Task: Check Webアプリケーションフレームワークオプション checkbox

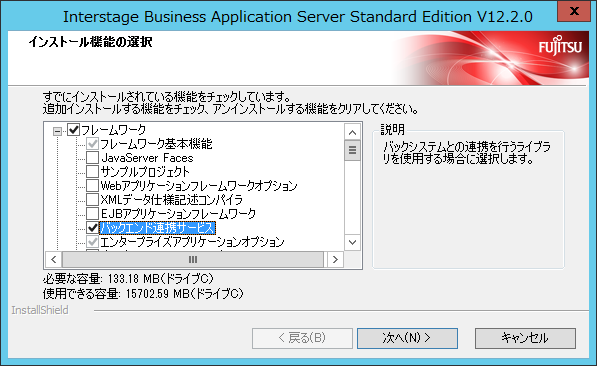Action: 93,186
